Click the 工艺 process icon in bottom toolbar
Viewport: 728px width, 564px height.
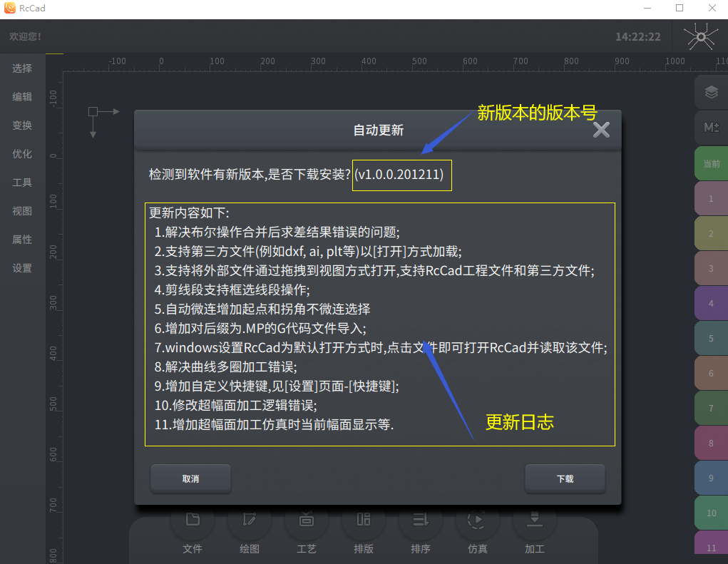pos(307,520)
